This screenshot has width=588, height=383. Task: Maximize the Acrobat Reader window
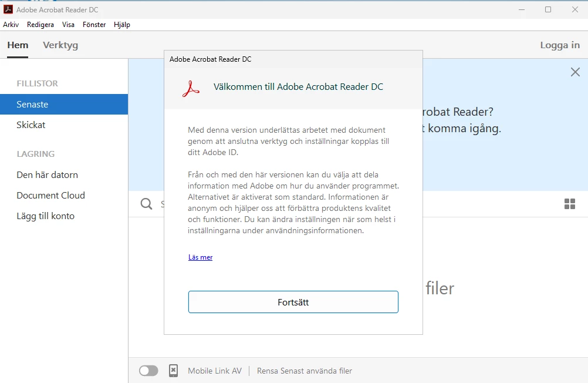pos(548,9)
